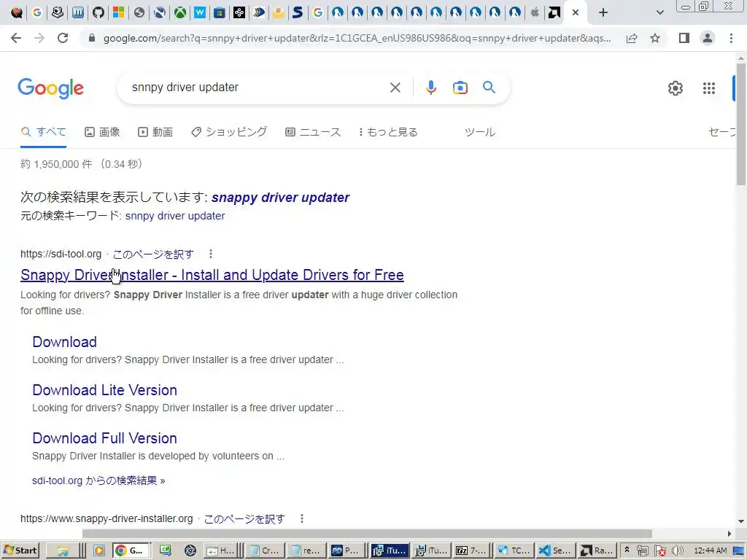Open the Chrome profile avatar
The height and width of the screenshot is (560, 747).
(708, 38)
